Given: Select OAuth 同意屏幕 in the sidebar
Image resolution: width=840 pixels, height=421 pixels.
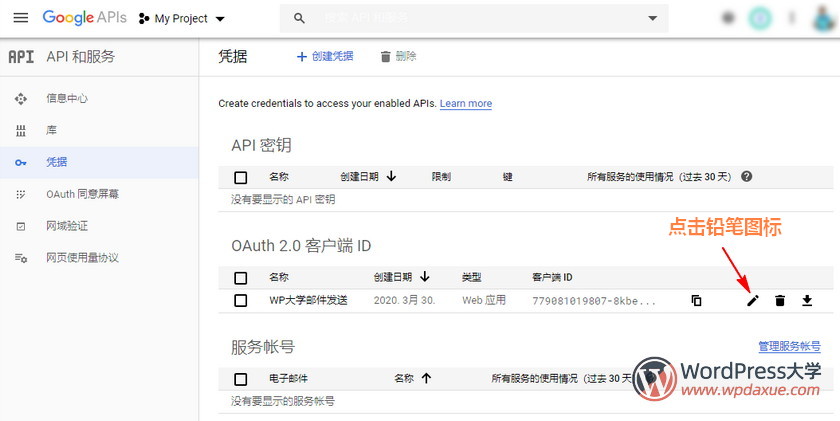Looking at the screenshot, I should tap(82, 194).
